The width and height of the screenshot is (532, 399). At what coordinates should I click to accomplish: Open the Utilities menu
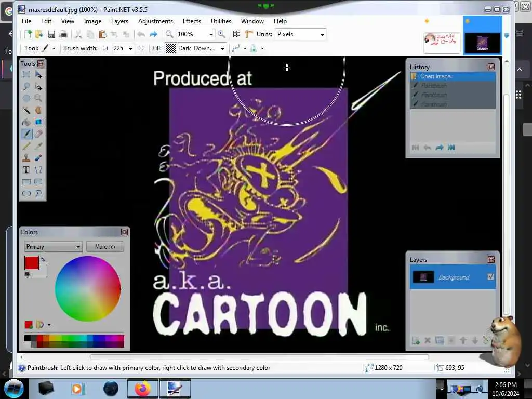coord(221,21)
